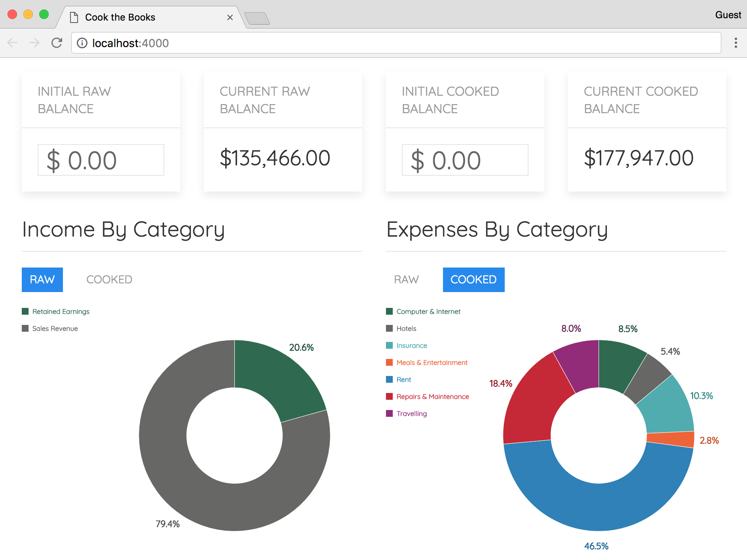
Task: Close the Cook the Books tab
Action: [x=230, y=17]
